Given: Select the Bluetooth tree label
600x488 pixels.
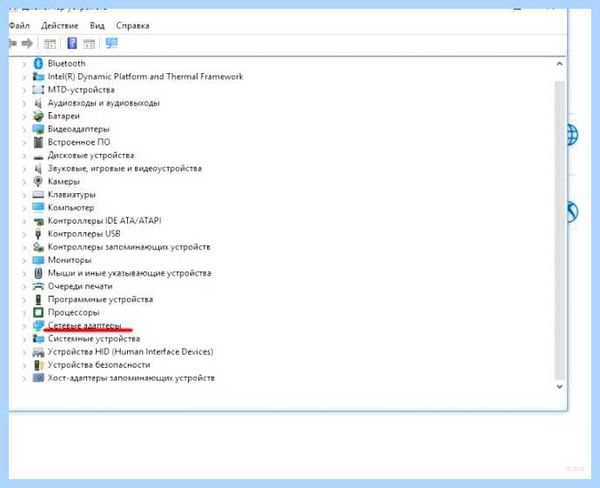Looking at the screenshot, I should (x=66, y=63).
